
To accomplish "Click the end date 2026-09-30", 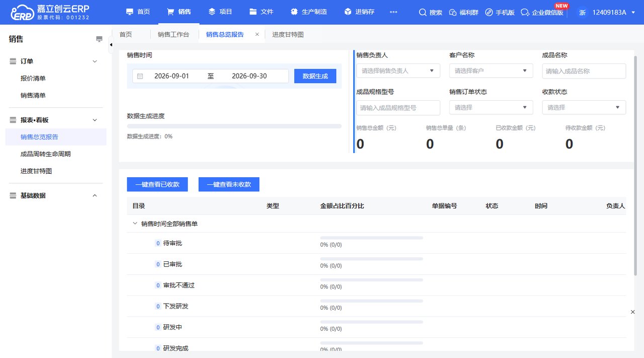I will coord(249,76).
